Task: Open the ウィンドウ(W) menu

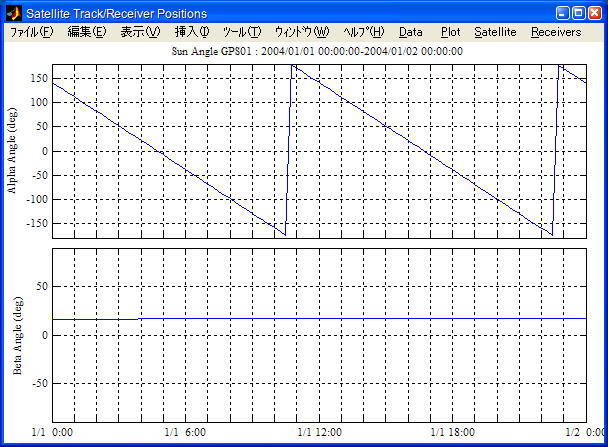Action: coord(301,32)
